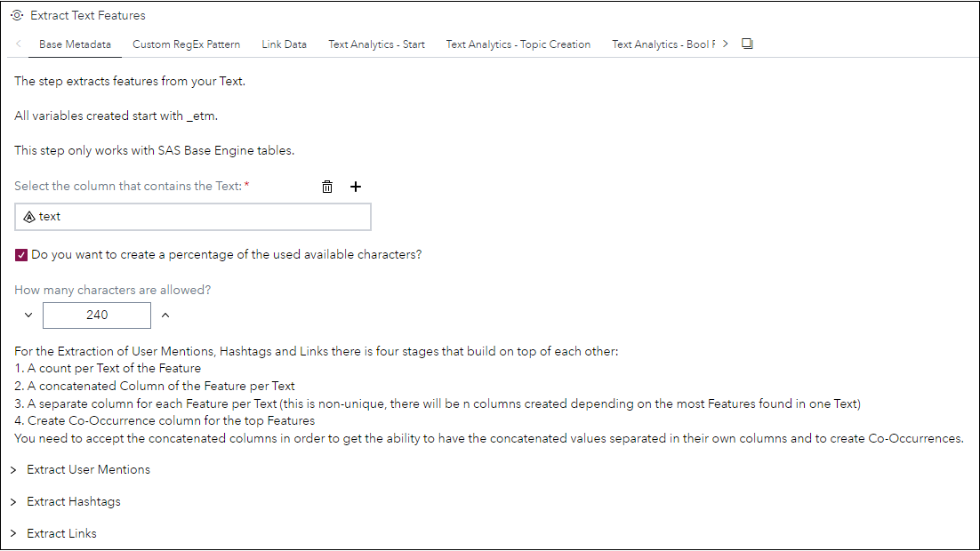Viewport: 980px width, 551px height.
Task: Open the Custom RegEx Pattern tab
Action: pyautogui.click(x=186, y=44)
